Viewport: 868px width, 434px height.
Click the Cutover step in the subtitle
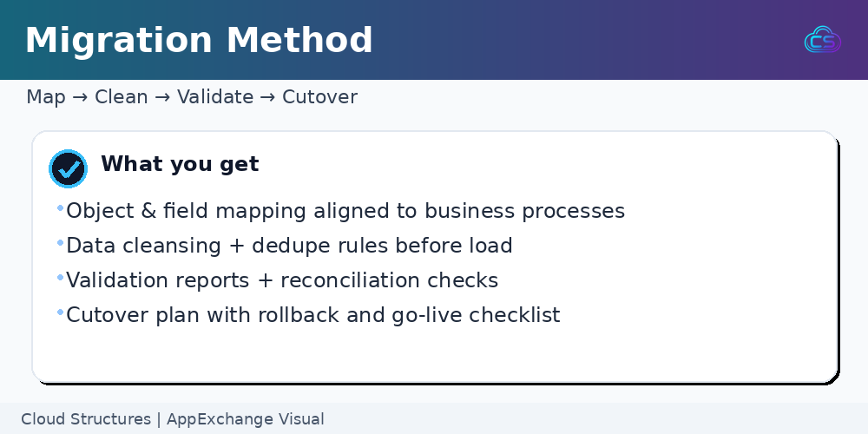pyautogui.click(x=319, y=97)
